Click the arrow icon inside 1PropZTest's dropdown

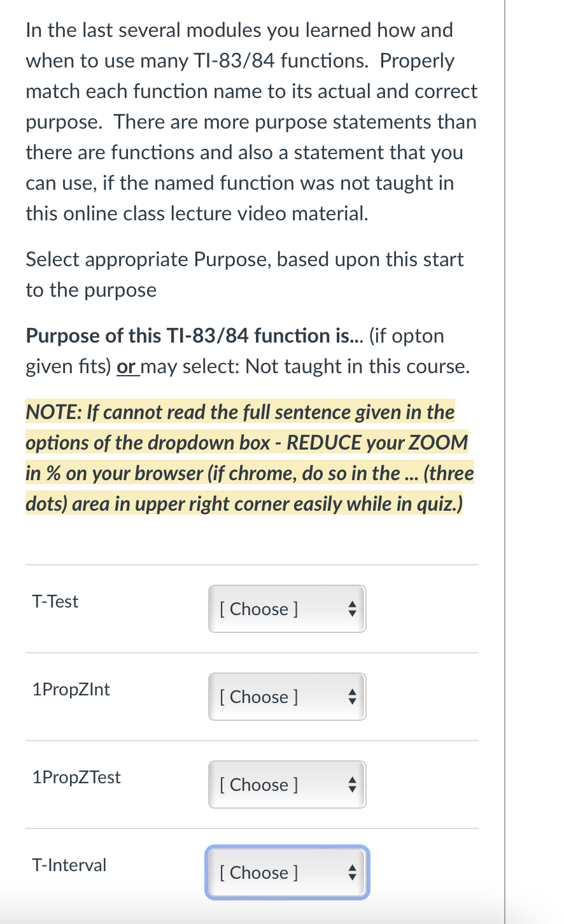tap(352, 785)
